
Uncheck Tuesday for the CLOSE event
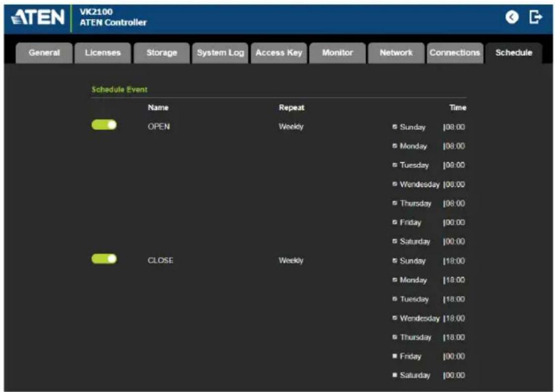tap(395, 299)
